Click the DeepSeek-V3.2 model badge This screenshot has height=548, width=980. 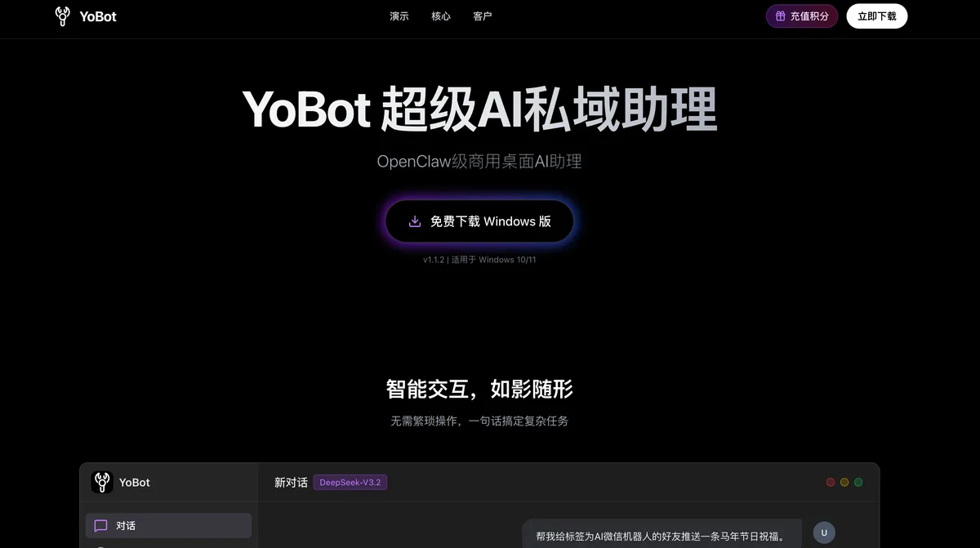click(350, 483)
